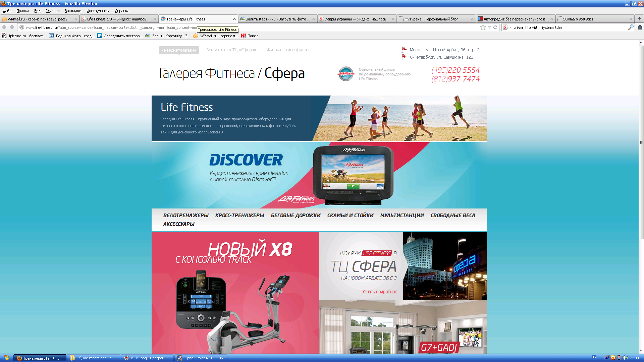Click the vertical page scrollbar thumb
This screenshot has width=644, height=362.
tap(641, 142)
